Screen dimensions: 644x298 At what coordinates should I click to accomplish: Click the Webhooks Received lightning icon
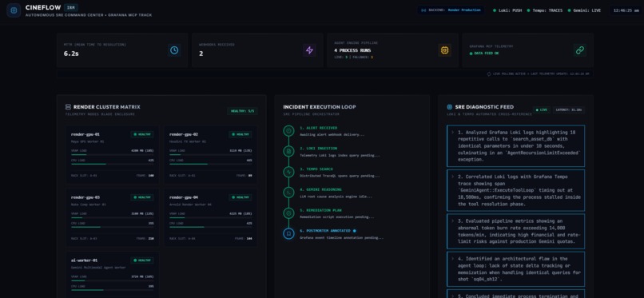coord(309,50)
